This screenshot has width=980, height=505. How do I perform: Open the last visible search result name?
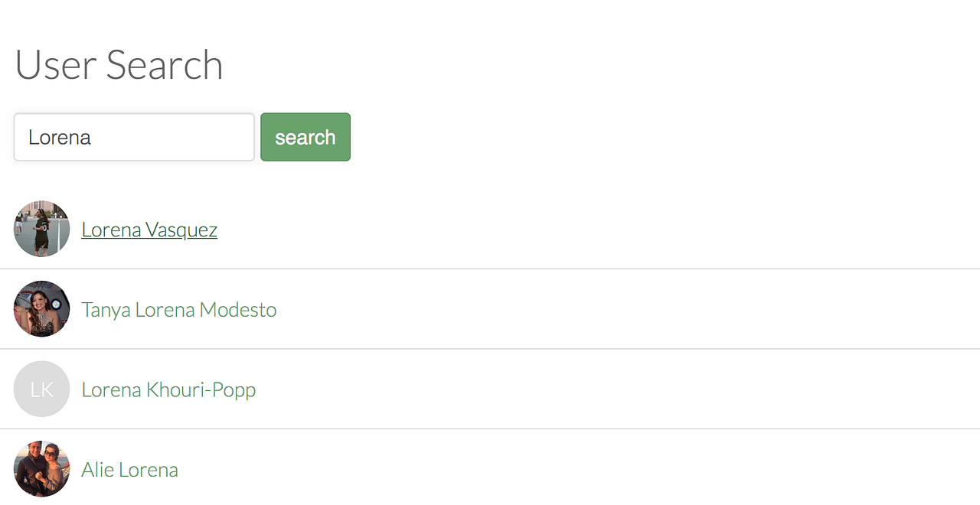click(129, 470)
